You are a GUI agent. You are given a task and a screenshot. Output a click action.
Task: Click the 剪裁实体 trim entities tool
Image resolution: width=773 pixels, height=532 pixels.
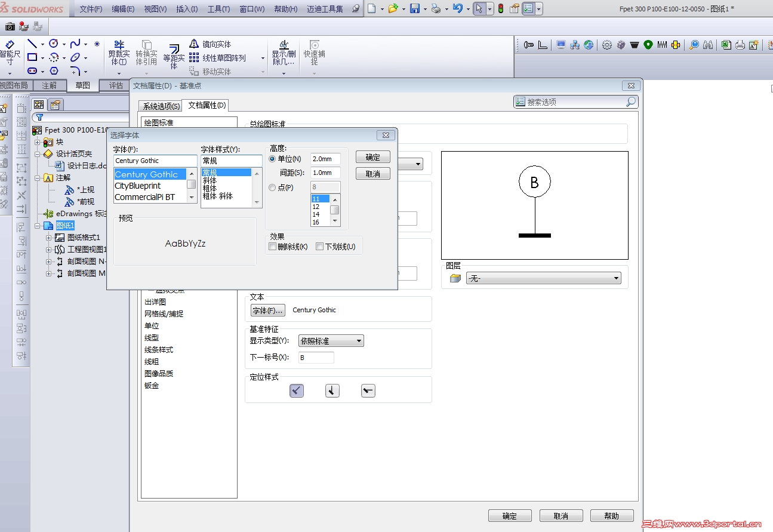click(118, 53)
